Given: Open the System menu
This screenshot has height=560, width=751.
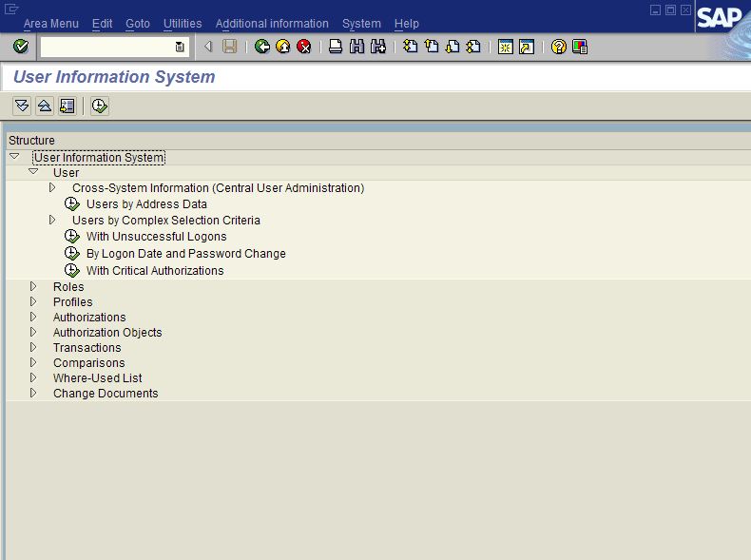Looking at the screenshot, I should point(361,24).
